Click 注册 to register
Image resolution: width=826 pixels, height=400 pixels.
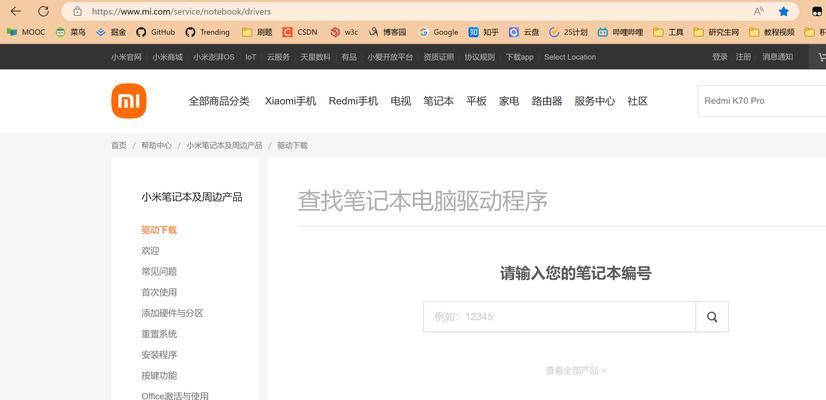pos(744,57)
